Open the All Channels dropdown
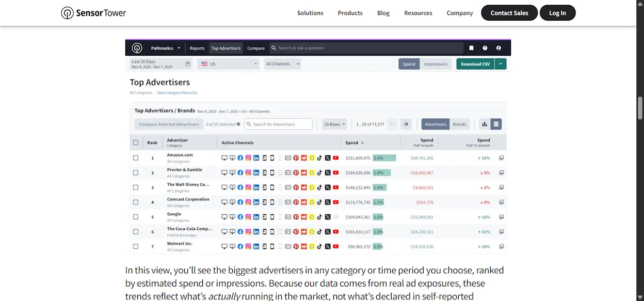 282,64
